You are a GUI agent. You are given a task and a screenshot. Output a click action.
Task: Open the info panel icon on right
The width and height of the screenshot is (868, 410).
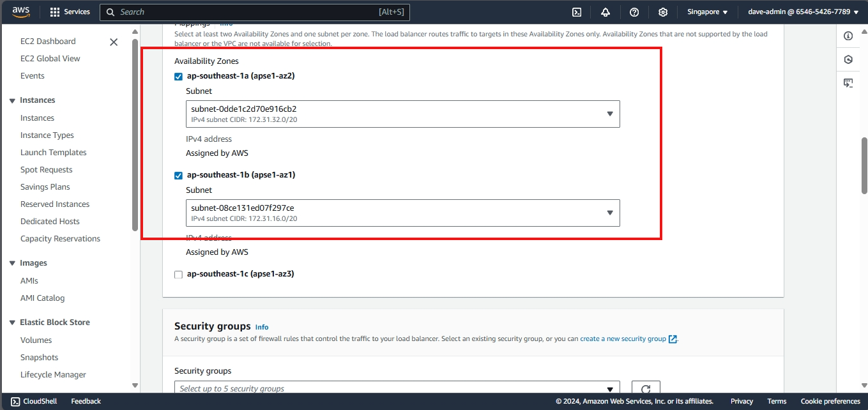click(848, 36)
